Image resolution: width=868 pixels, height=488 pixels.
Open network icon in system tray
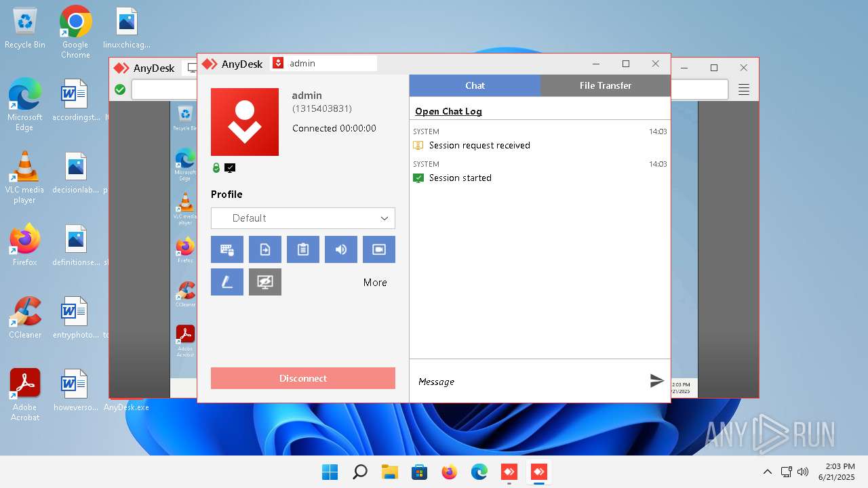787,472
